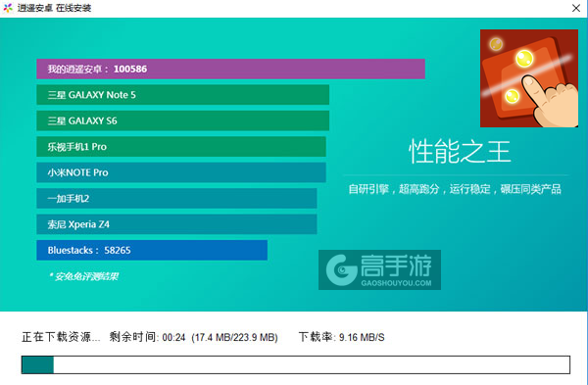Click the 自研引擎 description line

tap(455, 189)
